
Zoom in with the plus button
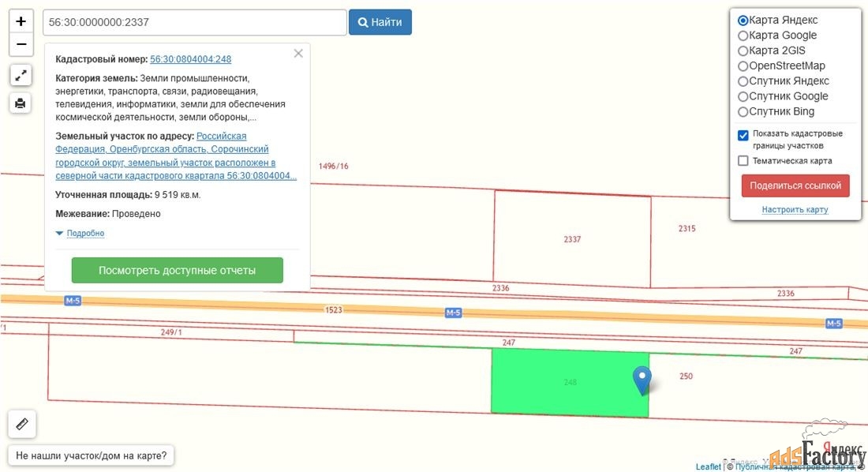pyautogui.click(x=21, y=21)
